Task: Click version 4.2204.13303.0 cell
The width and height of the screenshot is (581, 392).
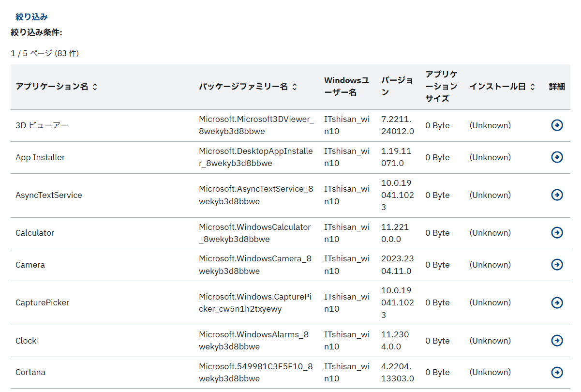Action: (398, 372)
